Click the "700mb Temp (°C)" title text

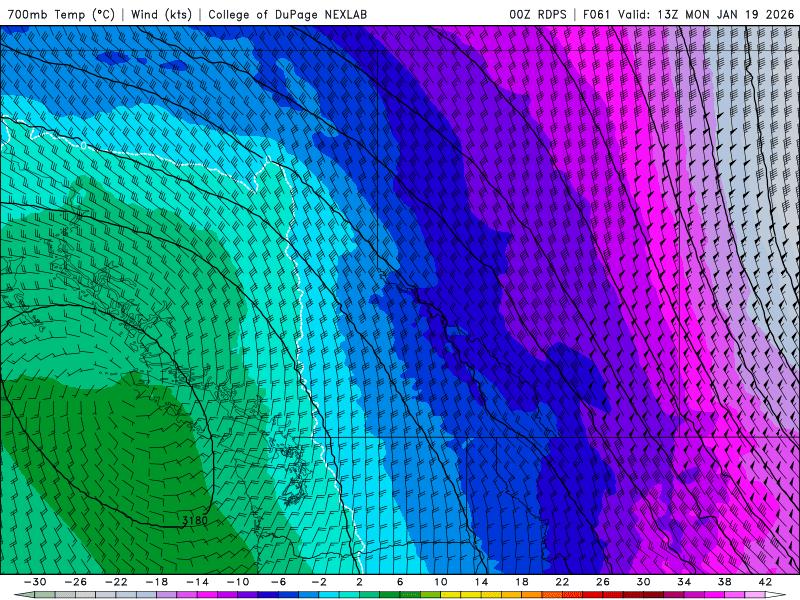(x=61, y=14)
